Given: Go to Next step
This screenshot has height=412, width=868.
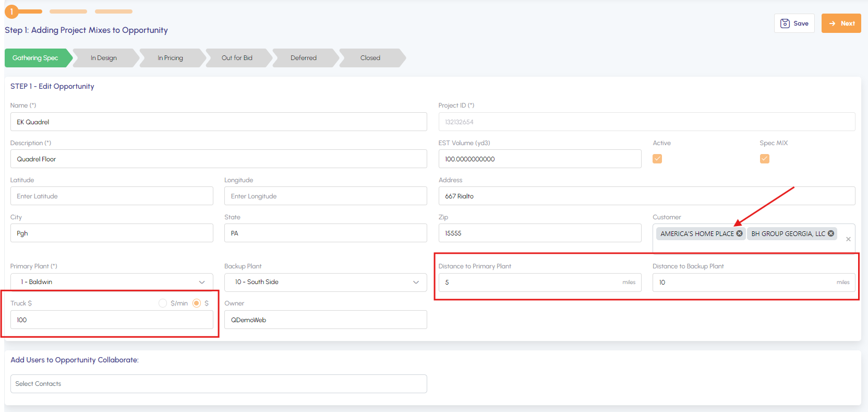Looking at the screenshot, I should click(841, 23).
